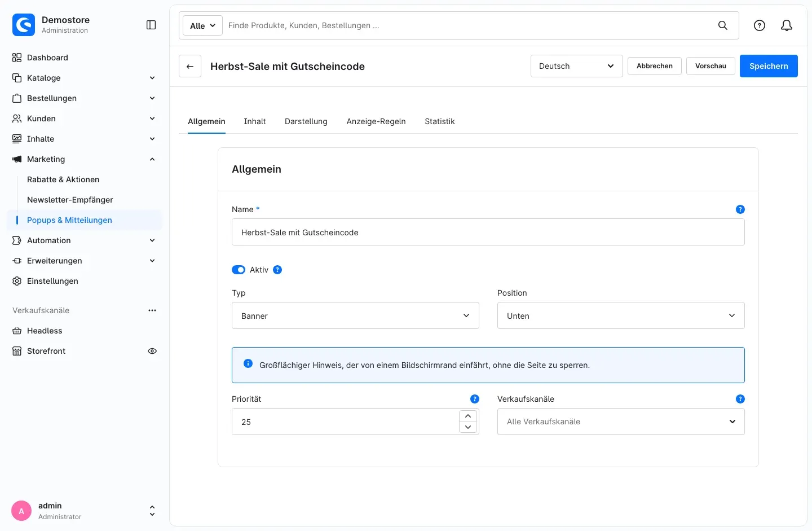Show help tooltip next to Aktiv
Image resolution: width=812 pixels, height=531 pixels.
(x=277, y=270)
